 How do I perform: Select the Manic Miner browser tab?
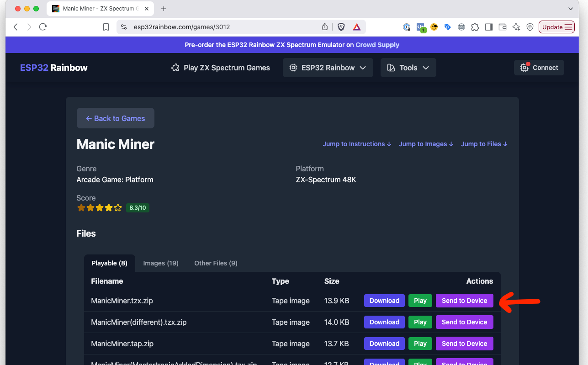point(101,9)
